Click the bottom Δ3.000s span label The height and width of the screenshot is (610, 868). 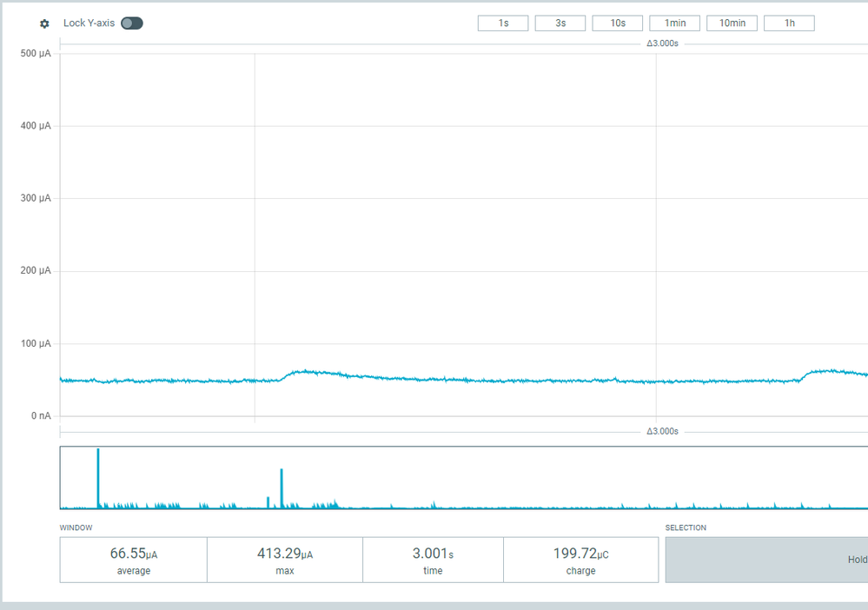pyautogui.click(x=662, y=431)
